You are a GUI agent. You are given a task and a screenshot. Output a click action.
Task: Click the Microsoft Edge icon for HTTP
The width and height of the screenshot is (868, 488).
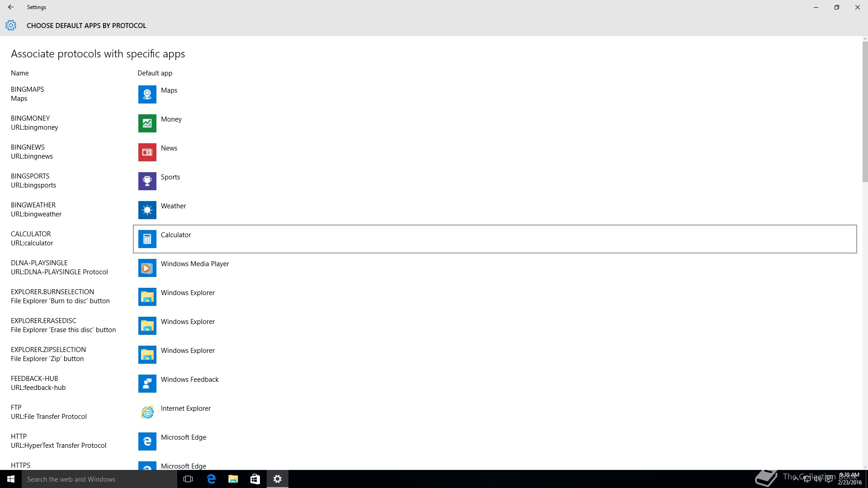(147, 441)
